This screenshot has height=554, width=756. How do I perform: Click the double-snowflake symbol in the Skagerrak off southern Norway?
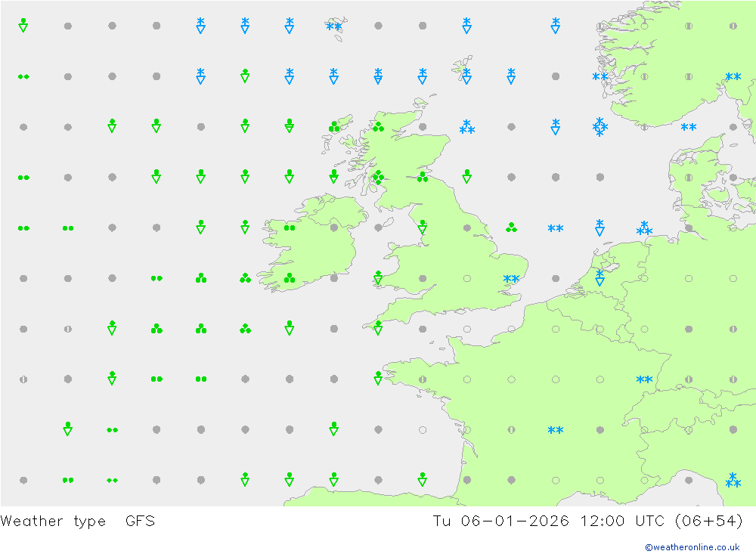[689, 127]
